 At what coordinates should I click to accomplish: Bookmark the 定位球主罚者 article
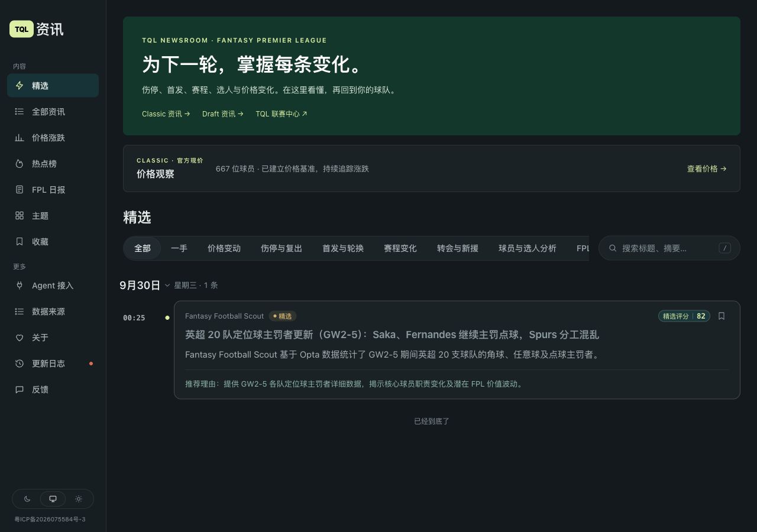pos(722,316)
